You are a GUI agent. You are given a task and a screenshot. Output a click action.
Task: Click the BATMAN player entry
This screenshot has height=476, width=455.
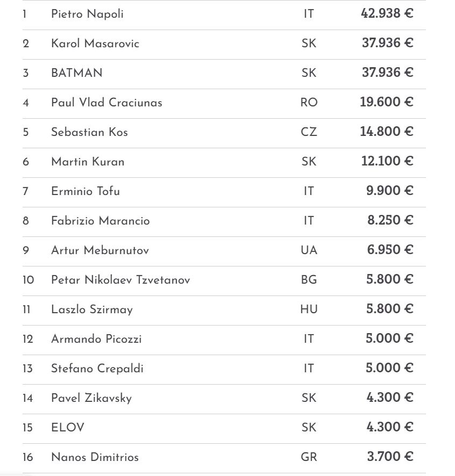[76, 73]
